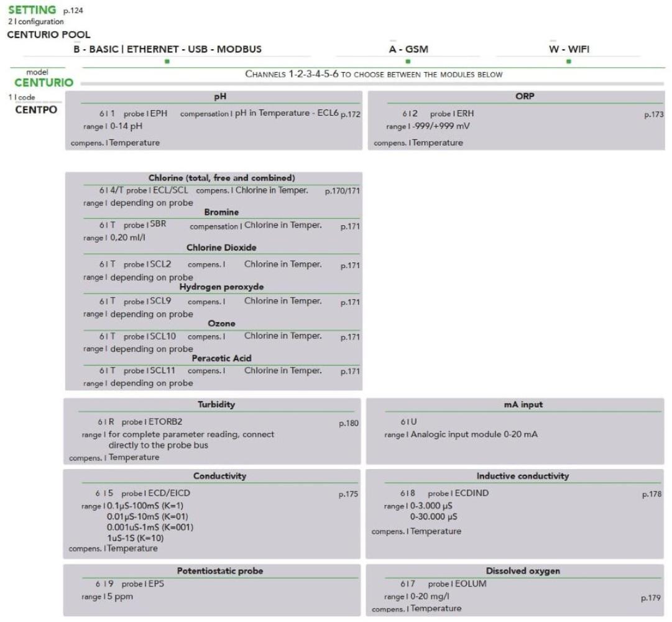Select the '0-3.000 µS' range value
This screenshot has height=622, width=672.
point(431,506)
